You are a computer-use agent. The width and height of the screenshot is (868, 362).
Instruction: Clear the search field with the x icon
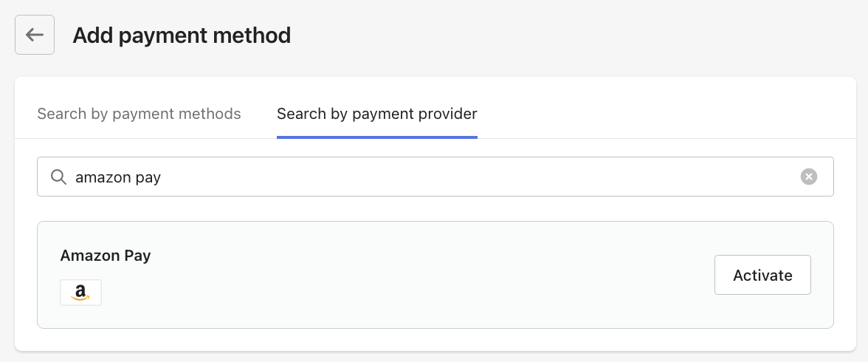click(808, 177)
